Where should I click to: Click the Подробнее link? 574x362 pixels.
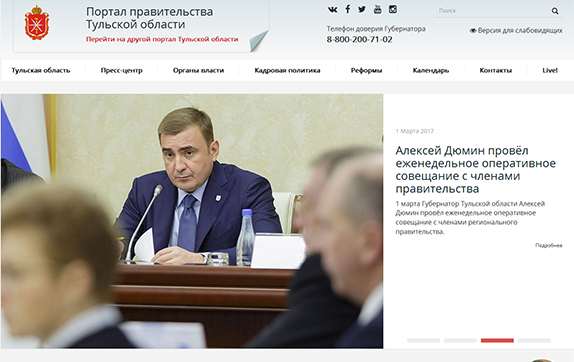[549, 246]
